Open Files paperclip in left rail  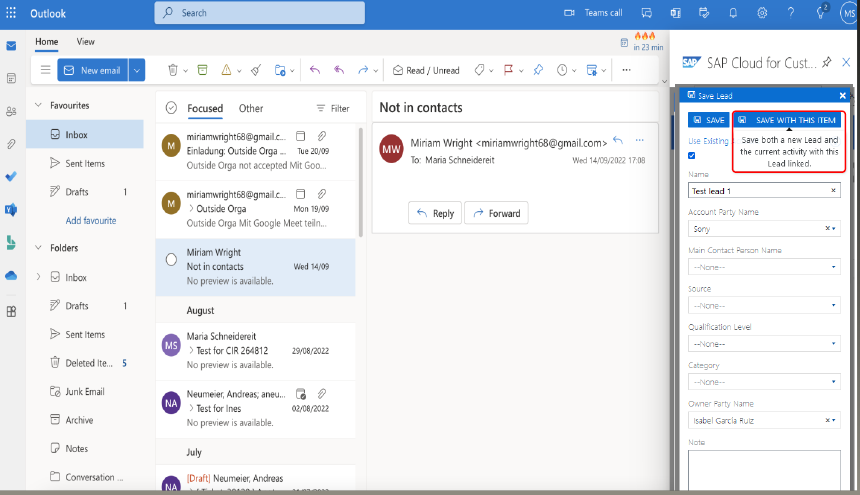pyautogui.click(x=11, y=144)
